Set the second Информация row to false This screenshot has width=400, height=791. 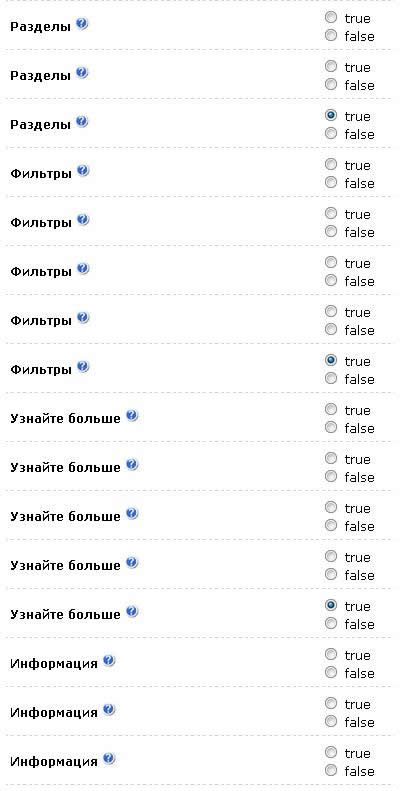click(331, 721)
